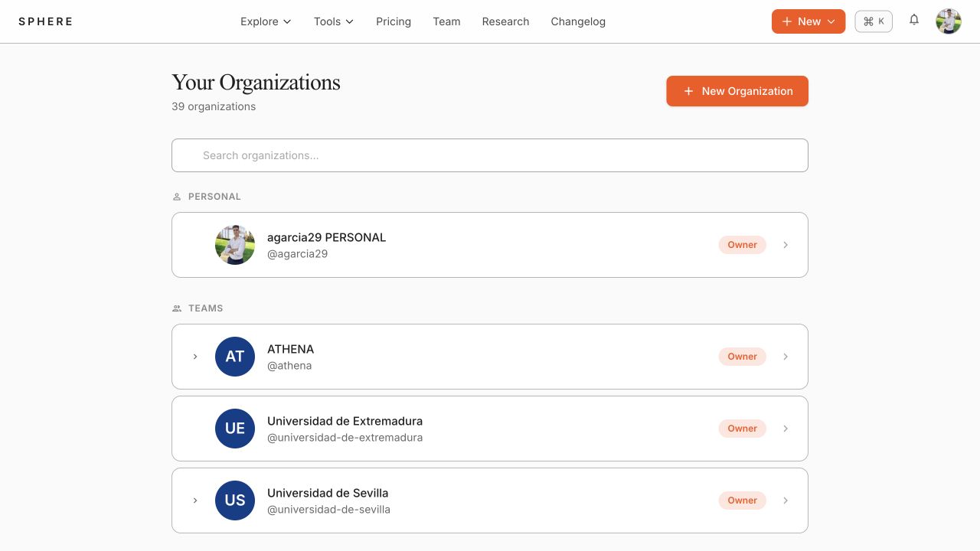
Task: Go to the Team page
Action: [x=446, y=21]
